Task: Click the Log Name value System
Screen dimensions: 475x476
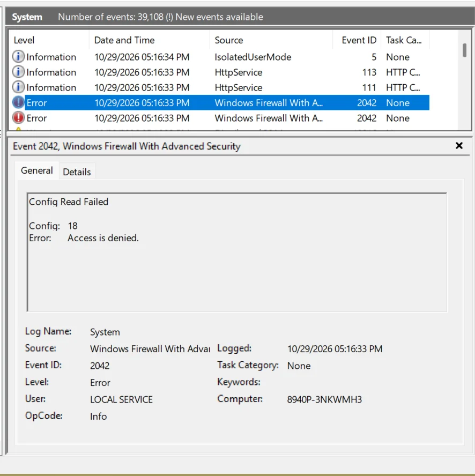Action: coord(105,332)
